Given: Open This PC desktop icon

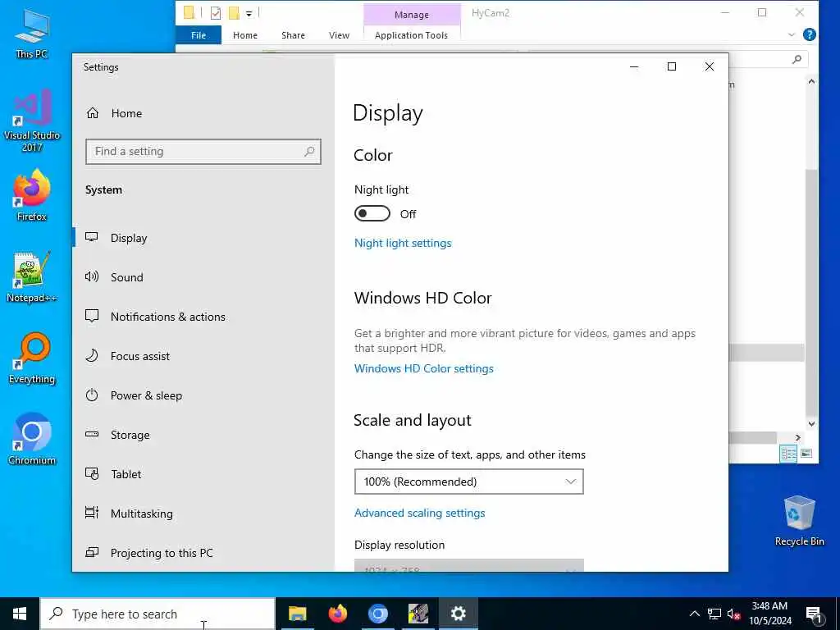Looking at the screenshot, I should (32, 34).
